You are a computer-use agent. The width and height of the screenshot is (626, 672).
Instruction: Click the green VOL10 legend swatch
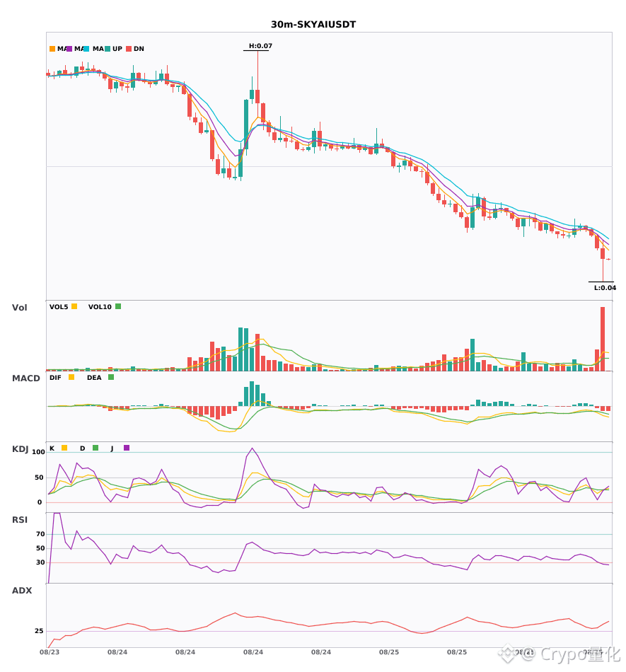coord(118,306)
